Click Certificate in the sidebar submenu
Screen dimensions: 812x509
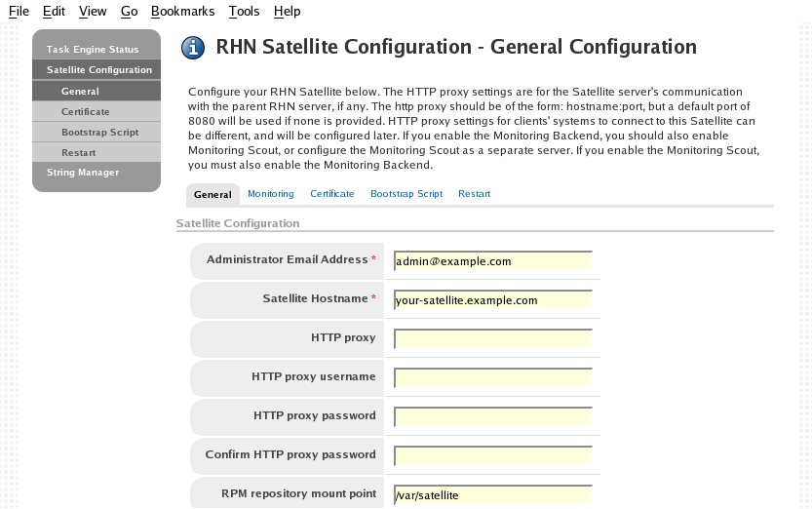point(85,112)
